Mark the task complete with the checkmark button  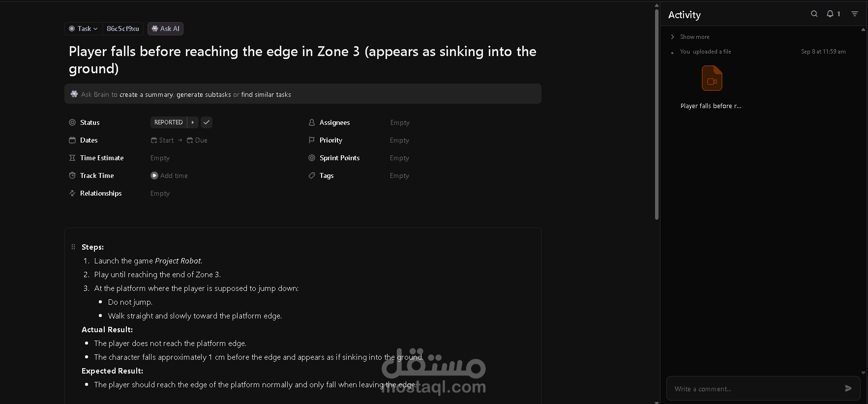click(207, 122)
